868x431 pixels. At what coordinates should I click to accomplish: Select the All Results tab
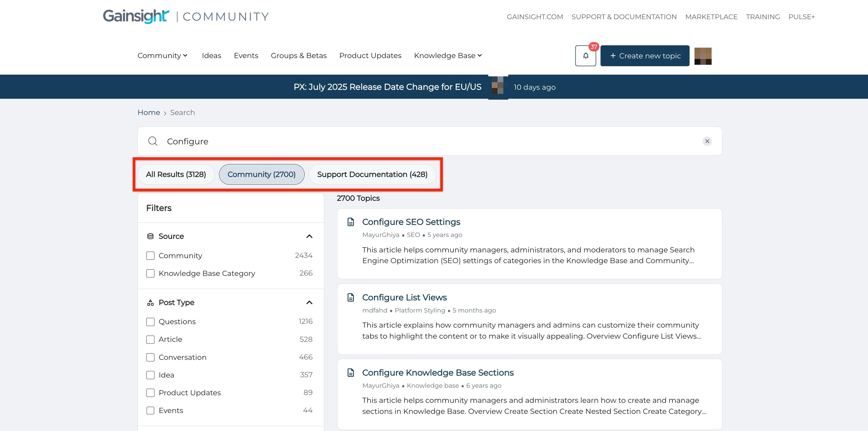point(176,174)
